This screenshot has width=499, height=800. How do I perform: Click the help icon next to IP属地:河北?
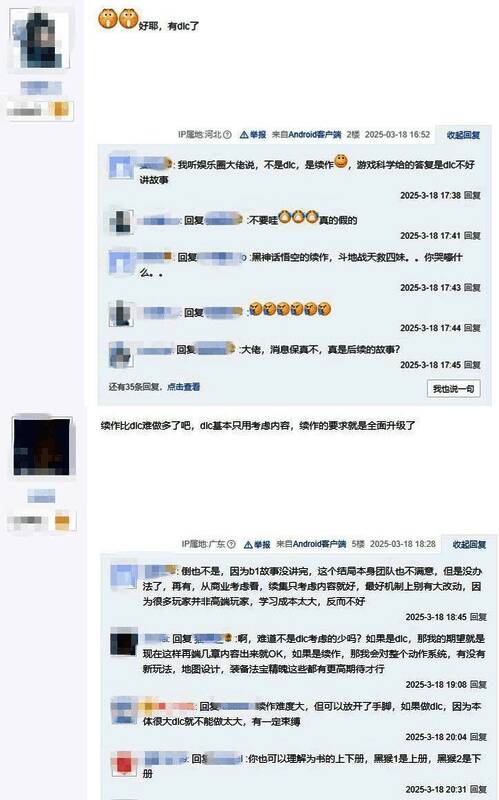228,135
